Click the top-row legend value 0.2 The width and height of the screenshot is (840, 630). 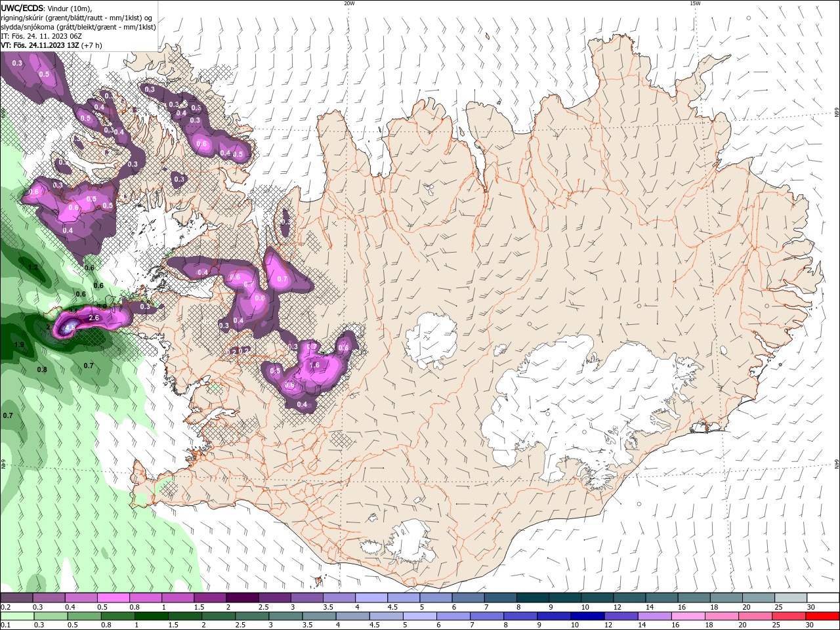[5, 607]
